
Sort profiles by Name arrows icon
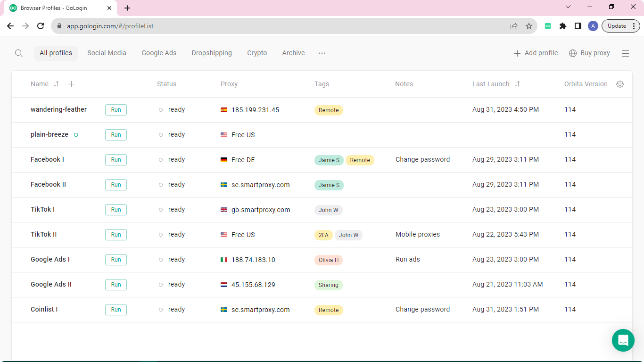(x=56, y=84)
